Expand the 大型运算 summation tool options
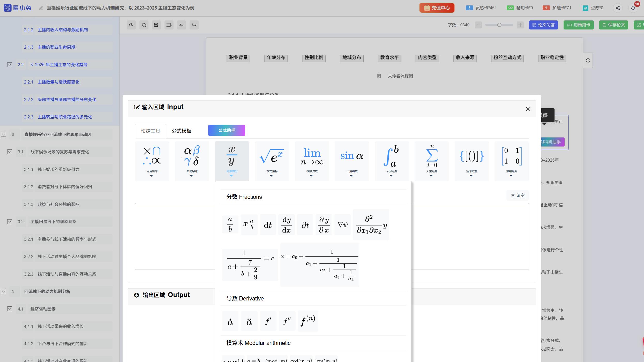This screenshot has height=362, width=644. click(431, 176)
